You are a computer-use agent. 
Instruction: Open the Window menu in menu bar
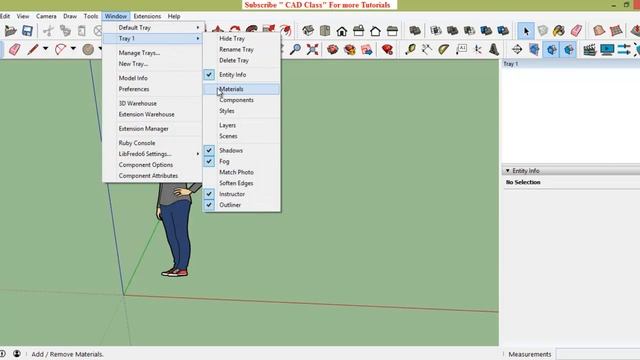(116, 16)
